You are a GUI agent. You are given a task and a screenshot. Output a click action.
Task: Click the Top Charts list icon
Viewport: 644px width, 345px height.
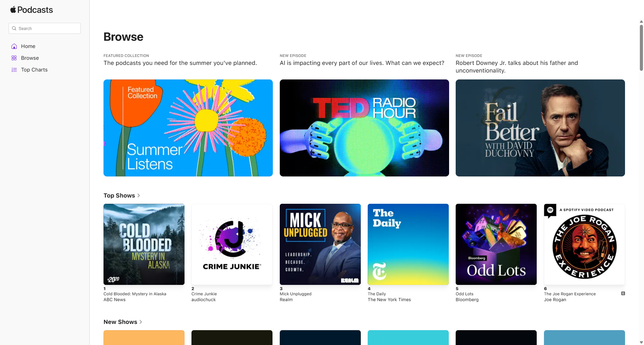[14, 70]
